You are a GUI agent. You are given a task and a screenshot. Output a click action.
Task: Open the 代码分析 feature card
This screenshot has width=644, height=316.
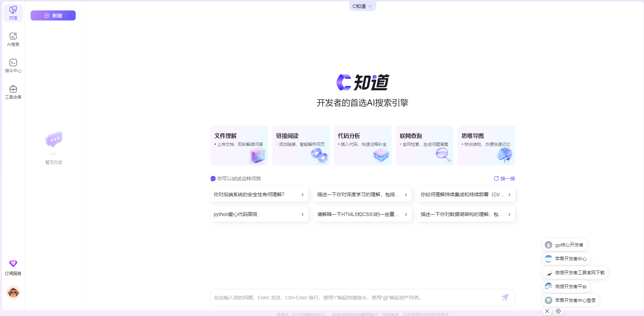click(363, 145)
